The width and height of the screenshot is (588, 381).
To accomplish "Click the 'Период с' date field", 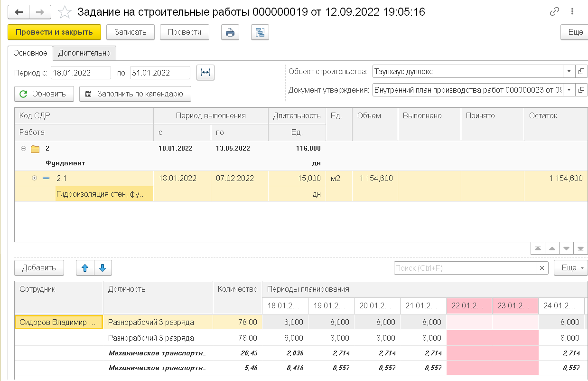I will click(80, 73).
